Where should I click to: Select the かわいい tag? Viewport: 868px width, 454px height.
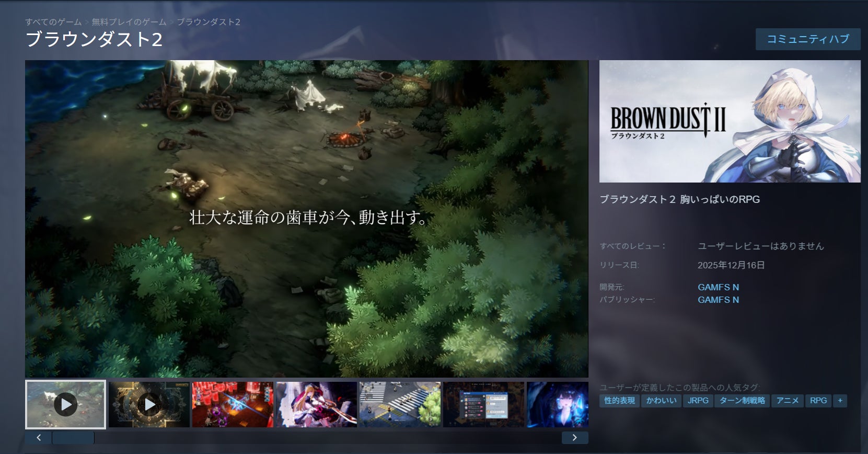click(661, 401)
